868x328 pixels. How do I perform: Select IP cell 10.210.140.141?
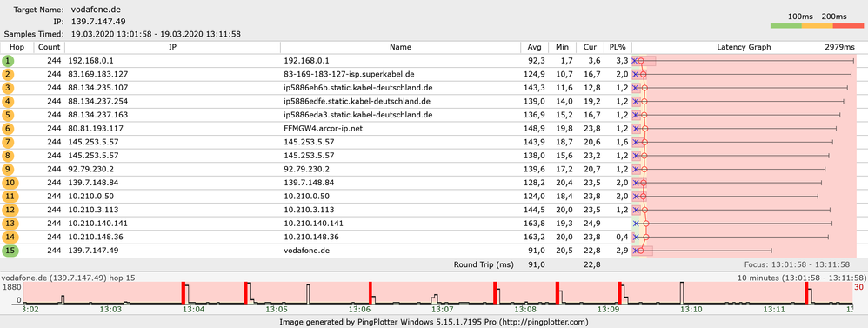coord(98,224)
